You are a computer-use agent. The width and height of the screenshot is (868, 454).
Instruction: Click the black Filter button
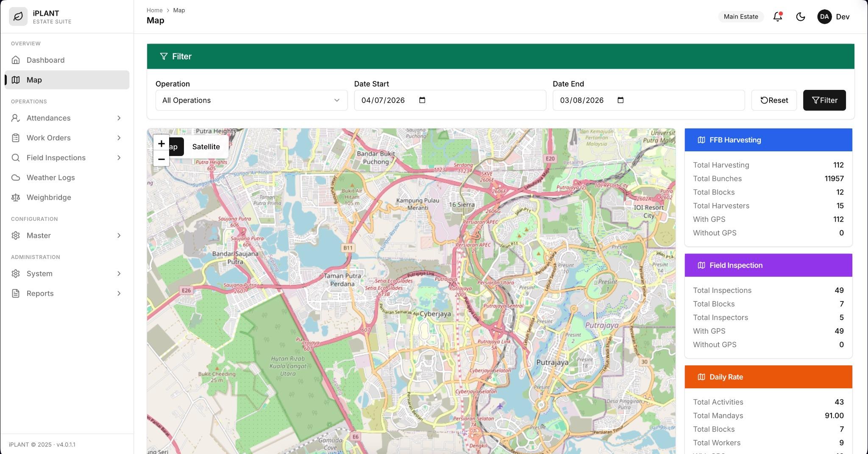(x=824, y=100)
